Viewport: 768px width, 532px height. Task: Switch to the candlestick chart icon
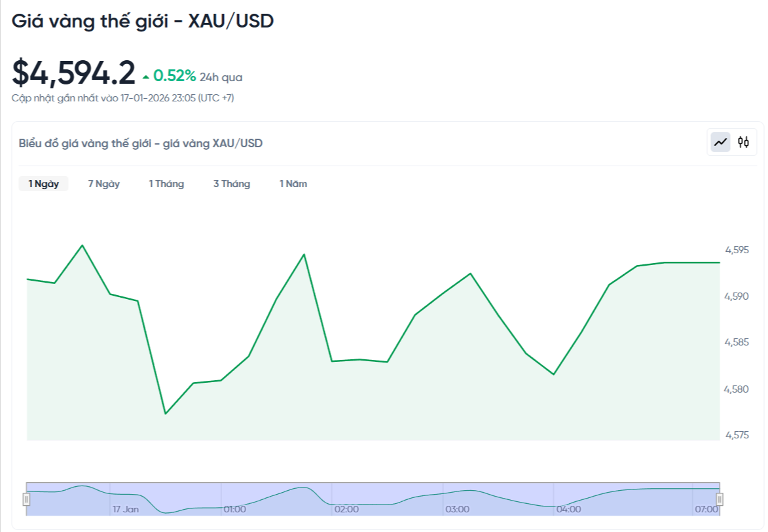[x=744, y=141]
